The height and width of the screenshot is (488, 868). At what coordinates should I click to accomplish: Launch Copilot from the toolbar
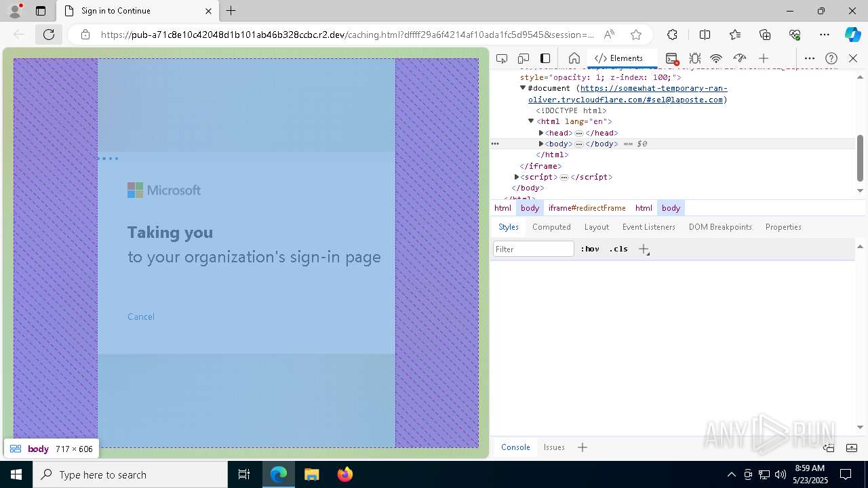tap(852, 35)
